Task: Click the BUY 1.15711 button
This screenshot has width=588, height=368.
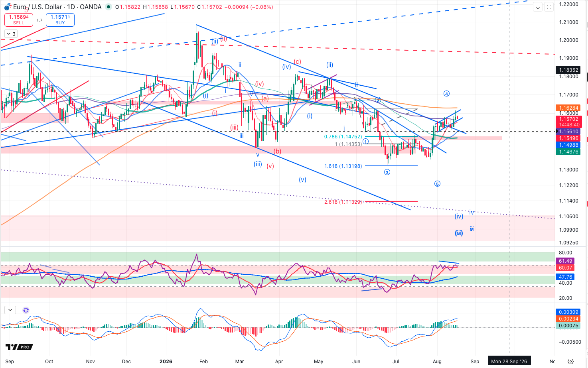Action: tap(60, 20)
